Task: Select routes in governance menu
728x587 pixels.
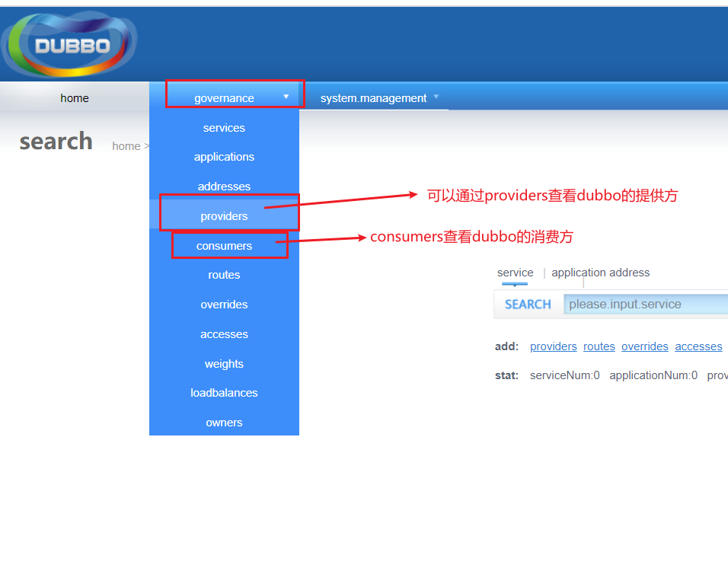Action: [224, 275]
